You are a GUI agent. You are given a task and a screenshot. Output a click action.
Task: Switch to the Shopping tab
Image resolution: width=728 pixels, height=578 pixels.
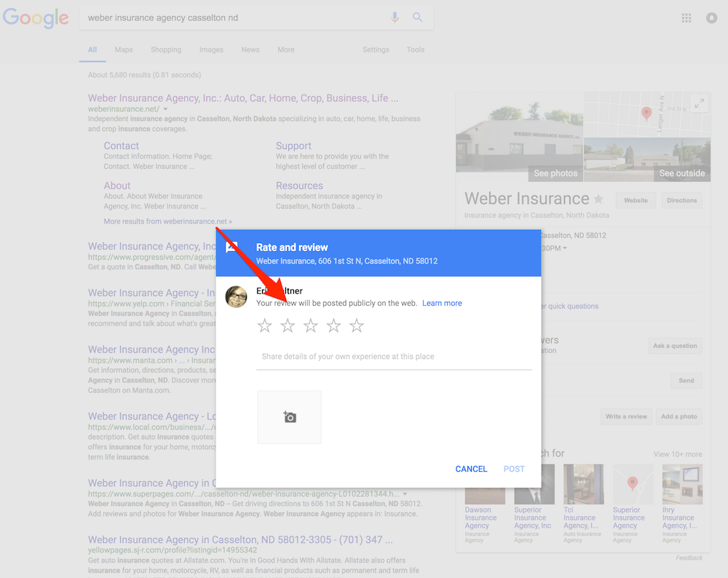166,50
